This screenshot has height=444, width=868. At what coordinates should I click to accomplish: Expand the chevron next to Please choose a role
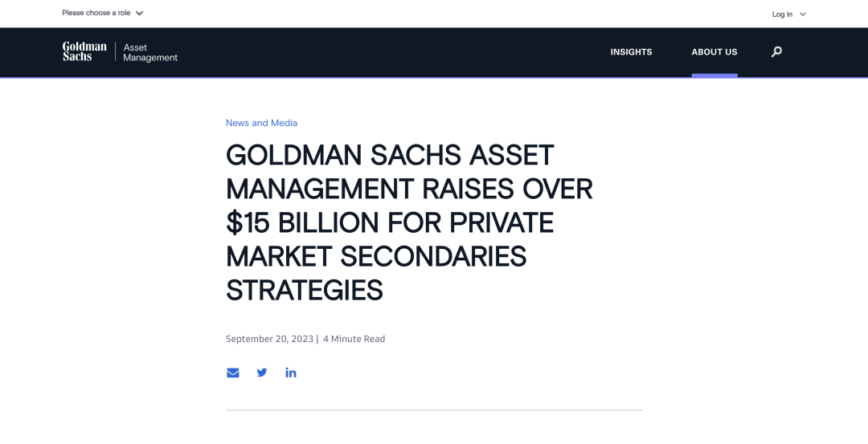(140, 14)
